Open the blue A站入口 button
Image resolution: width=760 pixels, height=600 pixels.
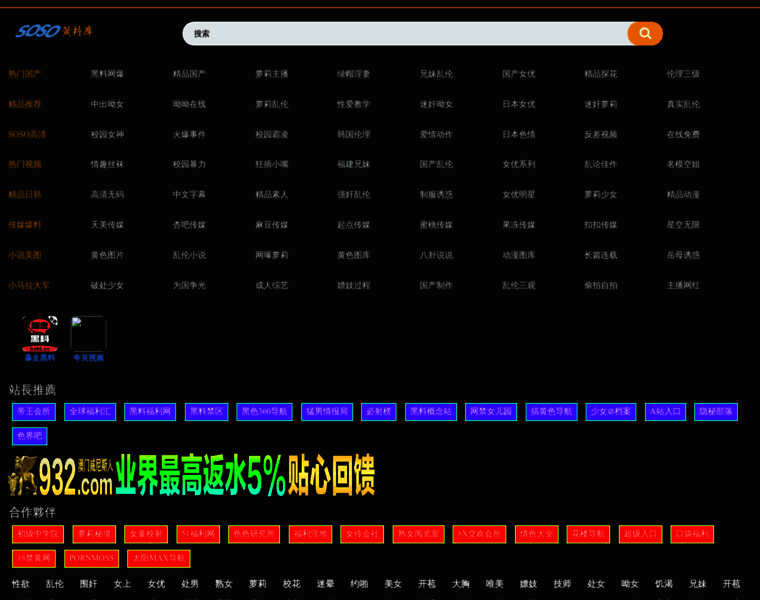tap(664, 411)
